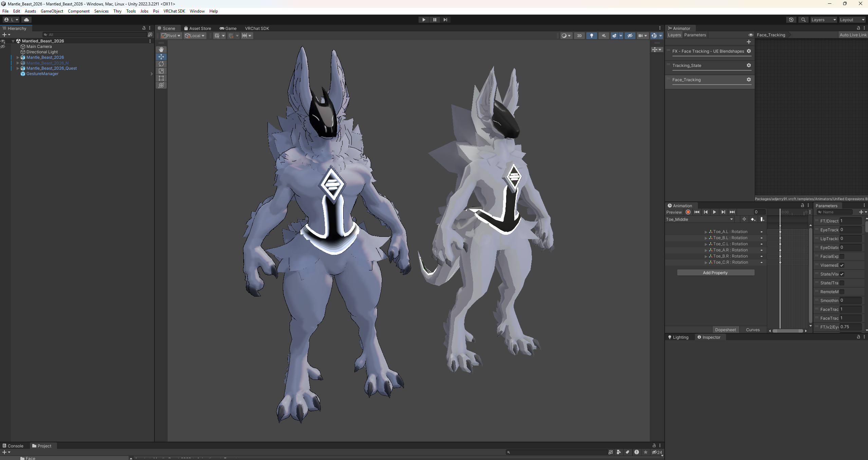Viewport: 868px width, 460px height.
Task: Click the Animation timeline zoom scrollbar
Action: point(788,331)
